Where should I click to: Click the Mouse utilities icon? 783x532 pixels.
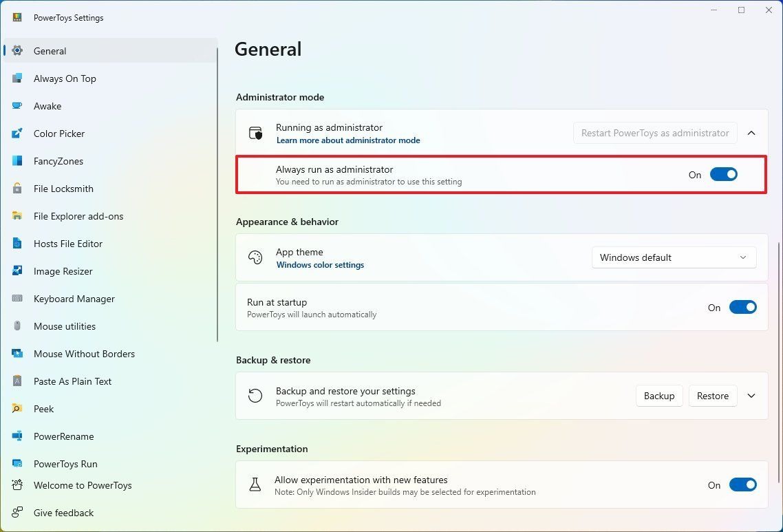(17, 326)
